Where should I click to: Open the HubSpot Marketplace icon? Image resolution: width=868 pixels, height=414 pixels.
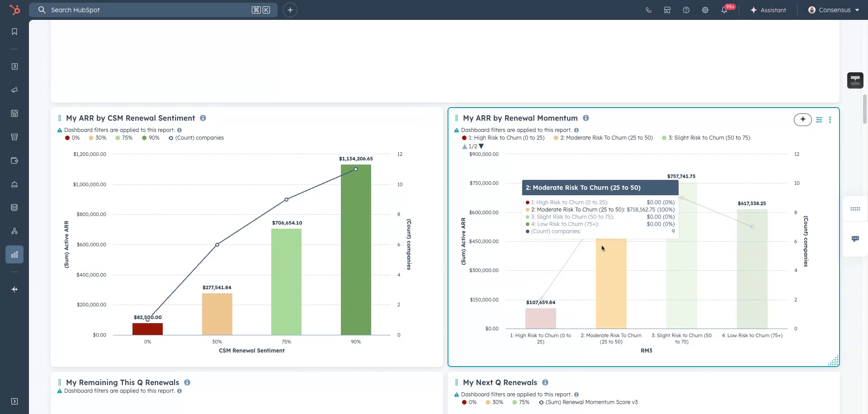coord(667,10)
